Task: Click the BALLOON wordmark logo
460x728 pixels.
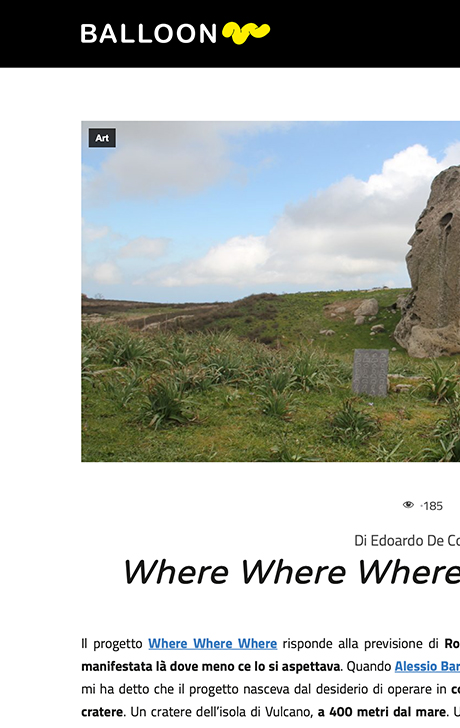Action: (149, 33)
